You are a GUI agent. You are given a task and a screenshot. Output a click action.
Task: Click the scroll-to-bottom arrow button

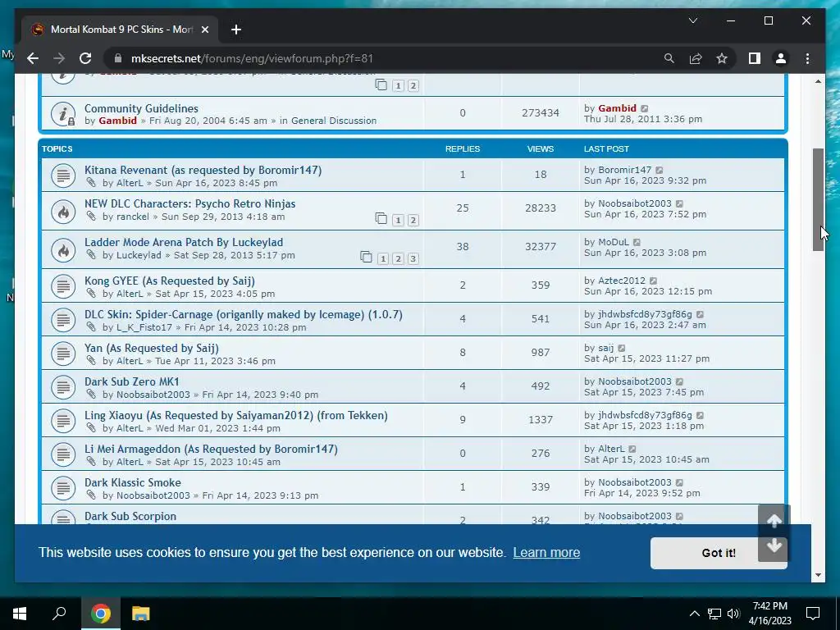click(774, 547)
